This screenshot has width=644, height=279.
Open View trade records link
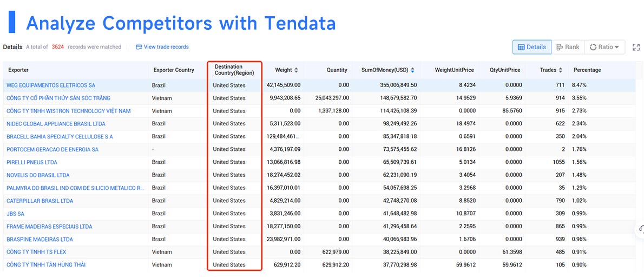pyautogui.click(x=162, y=47)
